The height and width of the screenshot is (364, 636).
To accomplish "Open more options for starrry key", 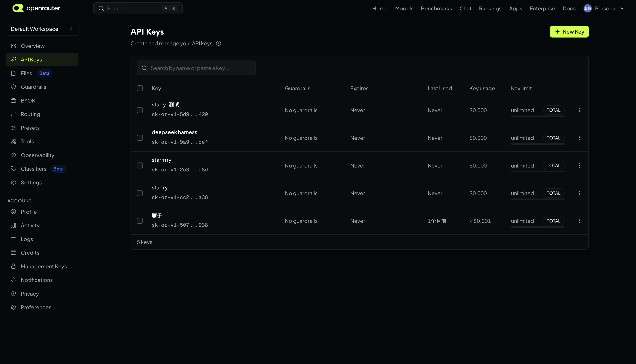I will [x=579, y=193].
